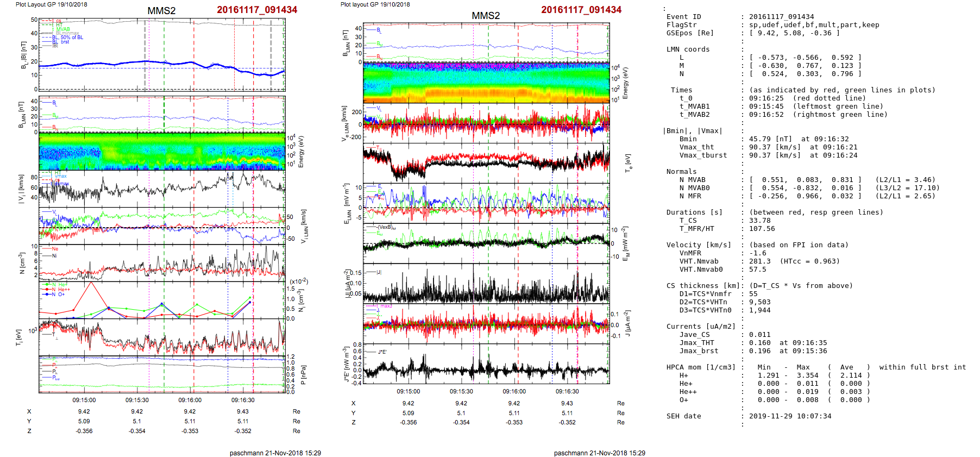Click the left plot's MMS2 title

pyautogui.click(x=161, y=11)
